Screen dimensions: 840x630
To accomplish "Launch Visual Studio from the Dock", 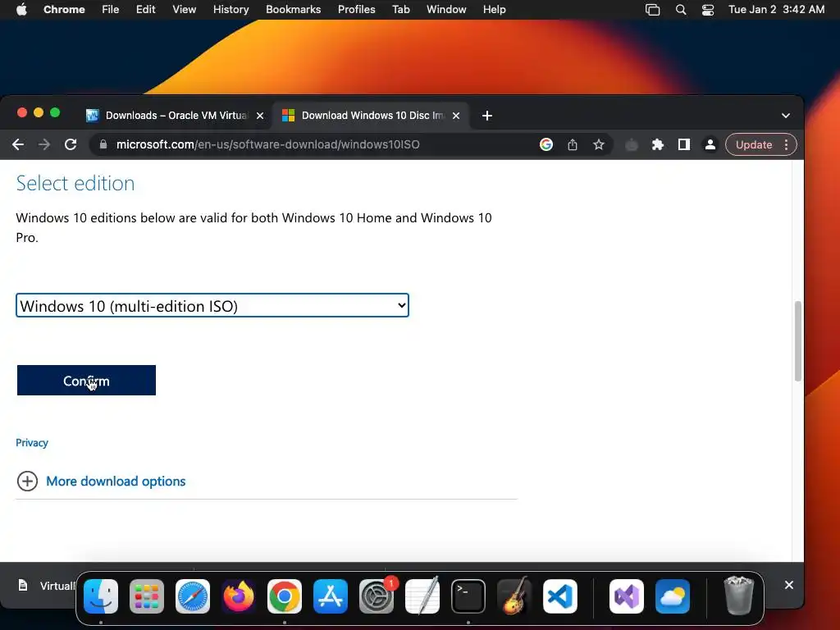I will click(626, 596).
